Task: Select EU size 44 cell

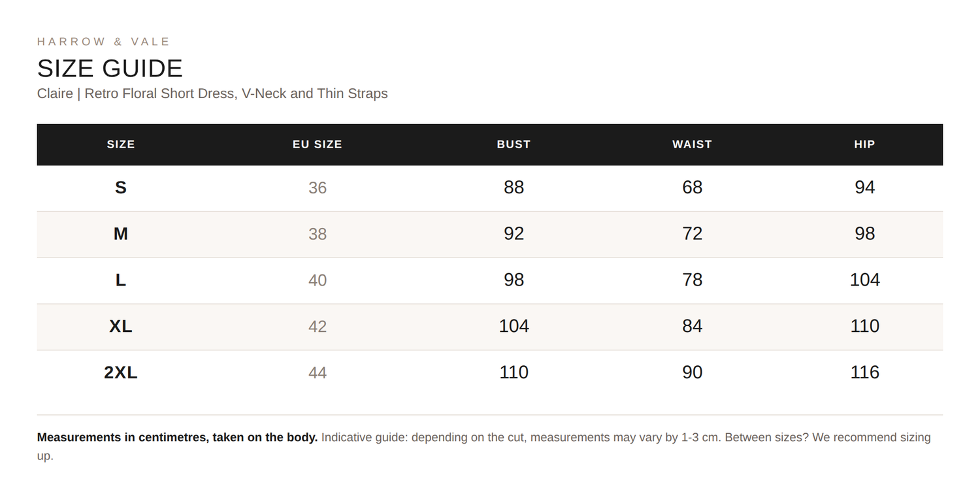Action: click(x=318, y=373)
